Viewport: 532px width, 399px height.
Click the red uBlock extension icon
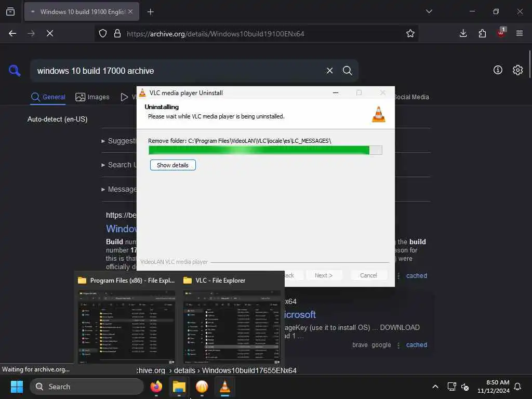click(501, 33)
